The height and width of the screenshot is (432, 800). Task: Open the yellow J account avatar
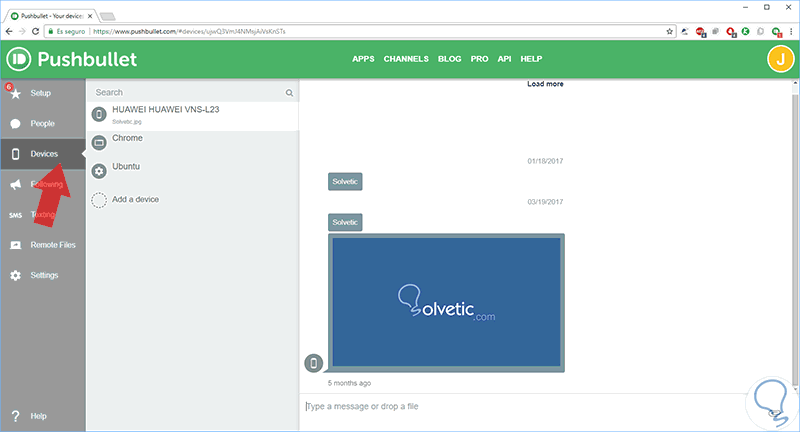781,59
